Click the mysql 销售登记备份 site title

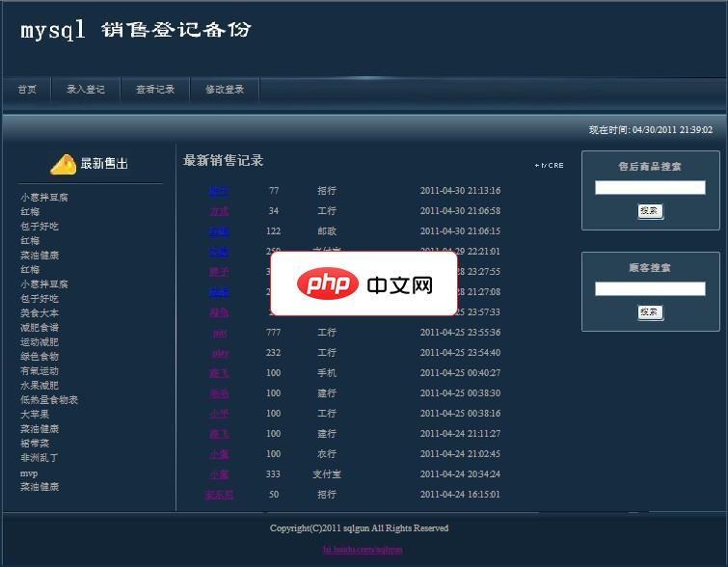coord(136,30)
